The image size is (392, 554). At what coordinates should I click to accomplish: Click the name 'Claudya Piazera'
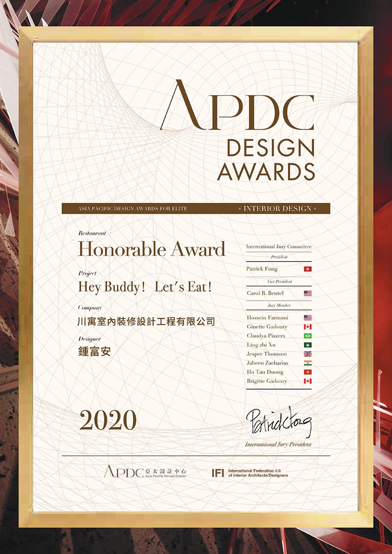pyautogui.click(x=266, y=336)
